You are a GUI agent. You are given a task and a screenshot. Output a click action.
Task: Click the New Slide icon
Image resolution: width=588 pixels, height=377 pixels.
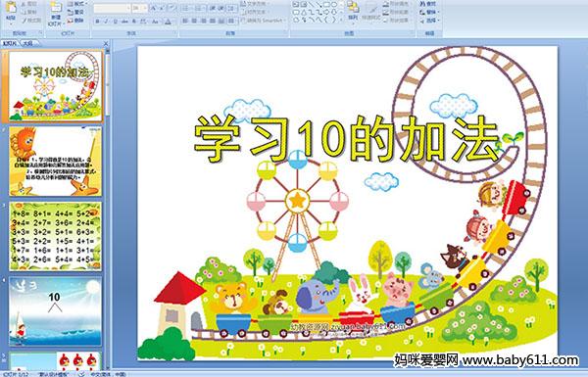[56, 8]
